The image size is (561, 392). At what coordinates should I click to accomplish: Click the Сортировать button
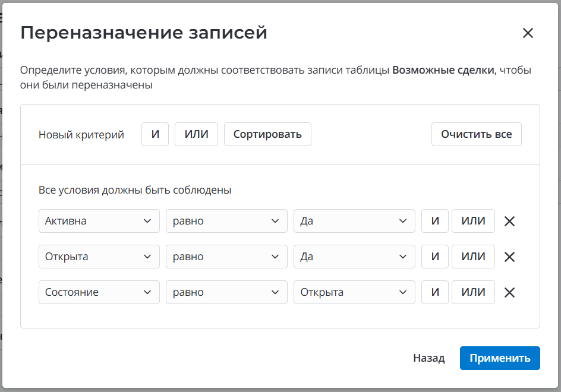click(267, 134)
